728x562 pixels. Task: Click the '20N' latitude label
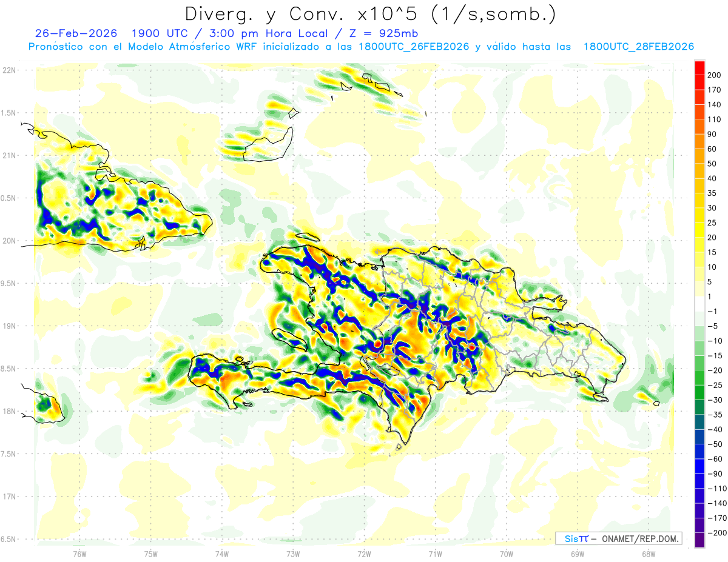10,241
